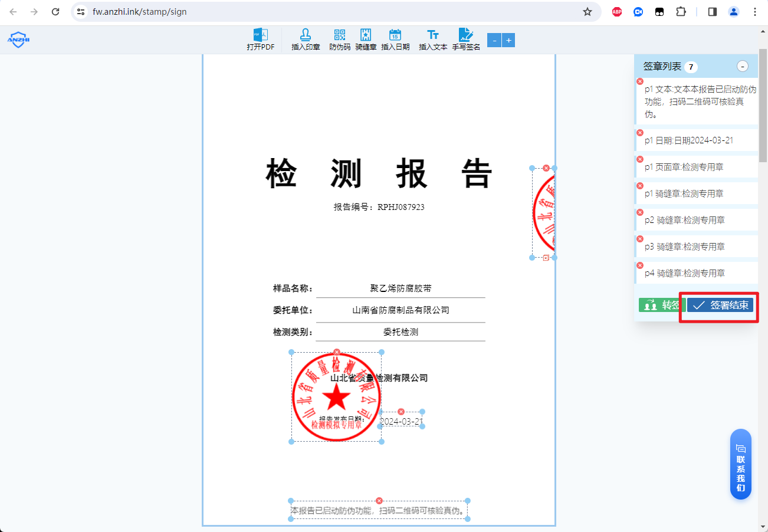Delete the p1 日期 entry from the list
The width and height of the screenshot is (768, 532).
tap(639, 132)
